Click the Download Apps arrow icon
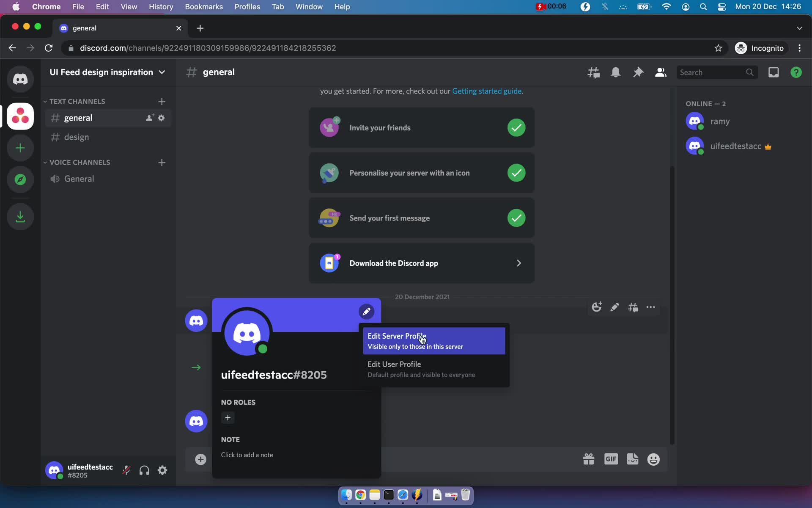The width and height of the screenshot is (812, 508). [x=20, y=217]
